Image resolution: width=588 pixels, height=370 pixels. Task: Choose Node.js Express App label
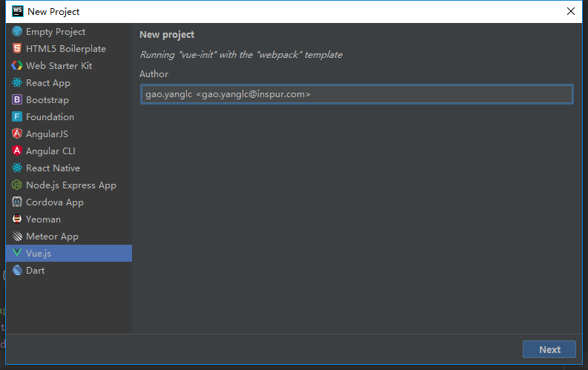(71, 185)
